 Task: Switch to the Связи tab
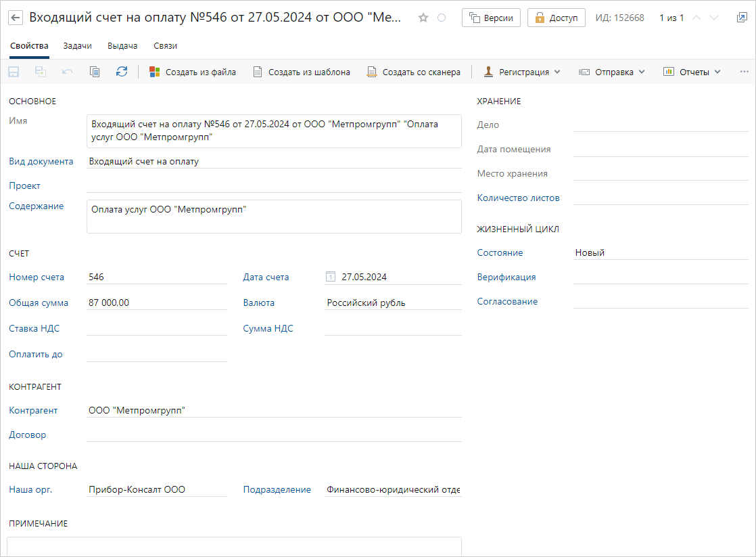[166, 46]
